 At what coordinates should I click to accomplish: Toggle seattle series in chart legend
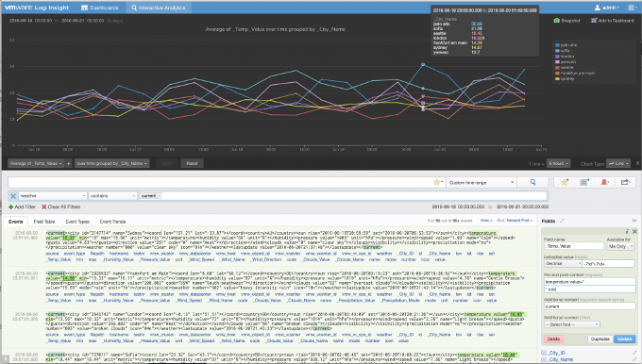click(565, 68)
